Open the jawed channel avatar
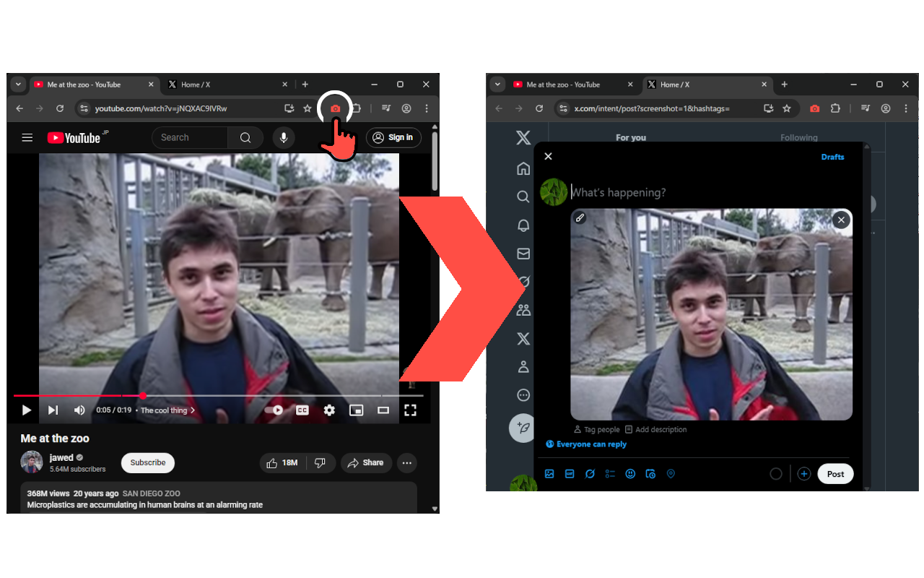 [32, 462]
